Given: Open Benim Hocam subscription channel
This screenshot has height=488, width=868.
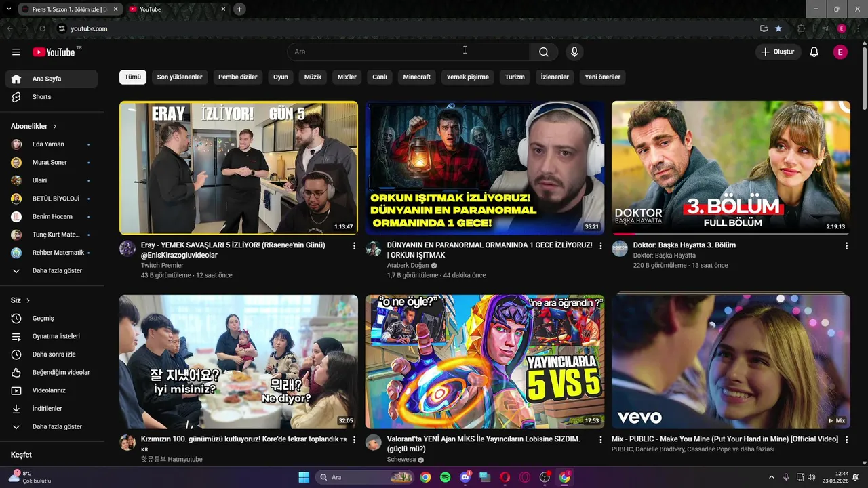Looking at the screenshot, I should coord(52,217).
